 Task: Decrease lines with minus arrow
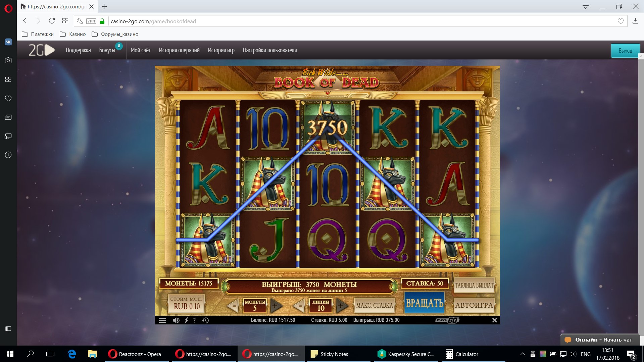coord(299,306)
